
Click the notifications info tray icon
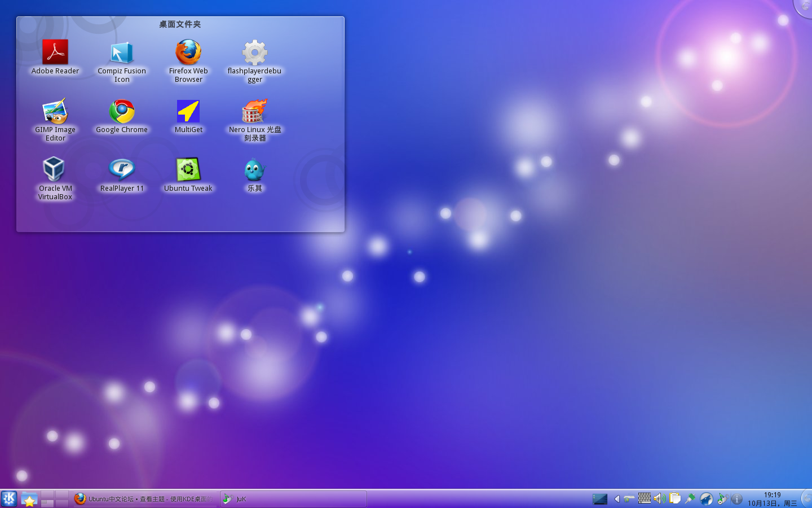pyautogui.click(x=736, y=499)
